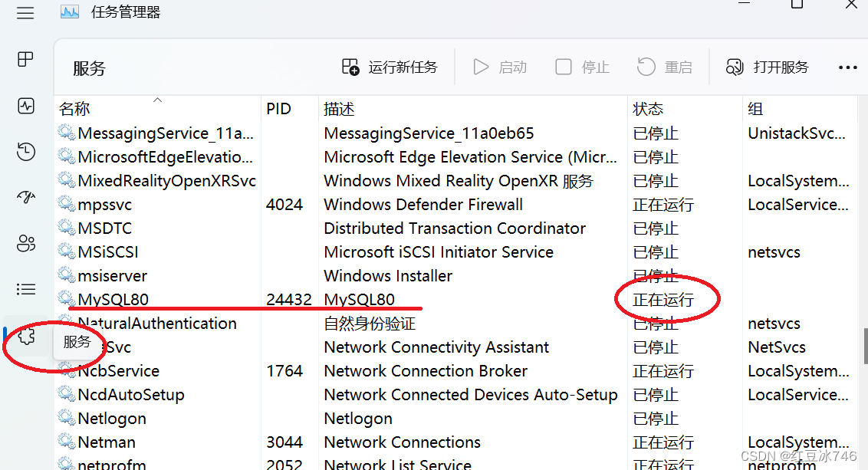
Task: Click PID 1764 of NcbService
Action: (284, 371)
